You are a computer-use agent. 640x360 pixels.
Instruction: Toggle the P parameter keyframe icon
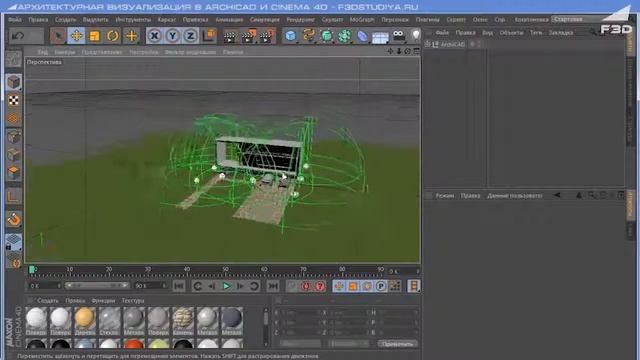380,286
